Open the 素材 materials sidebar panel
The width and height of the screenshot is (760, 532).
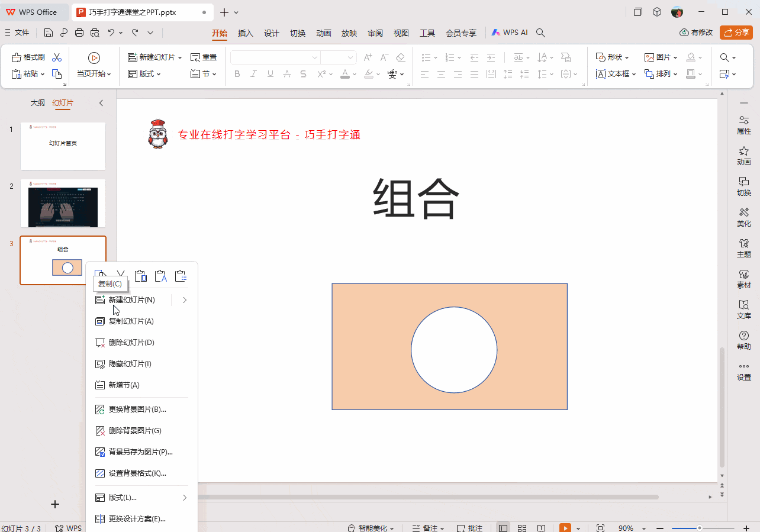pos(744,279)
